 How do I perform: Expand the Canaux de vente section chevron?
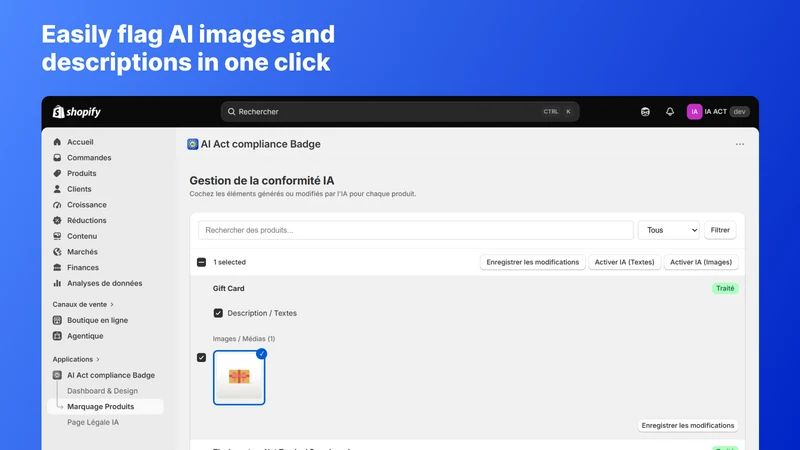[112, 305]
